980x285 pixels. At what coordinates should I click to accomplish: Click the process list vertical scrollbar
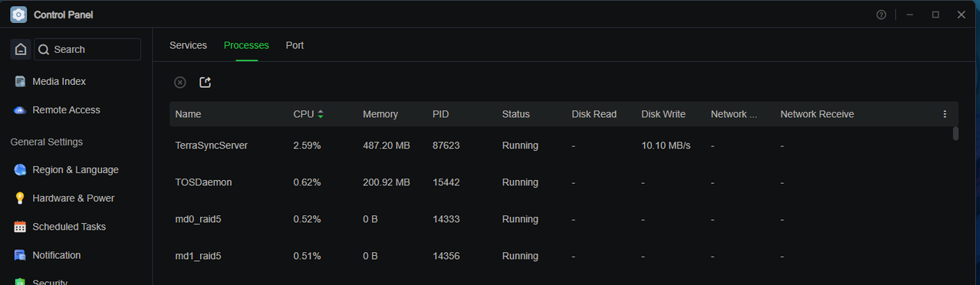point(955,134)
